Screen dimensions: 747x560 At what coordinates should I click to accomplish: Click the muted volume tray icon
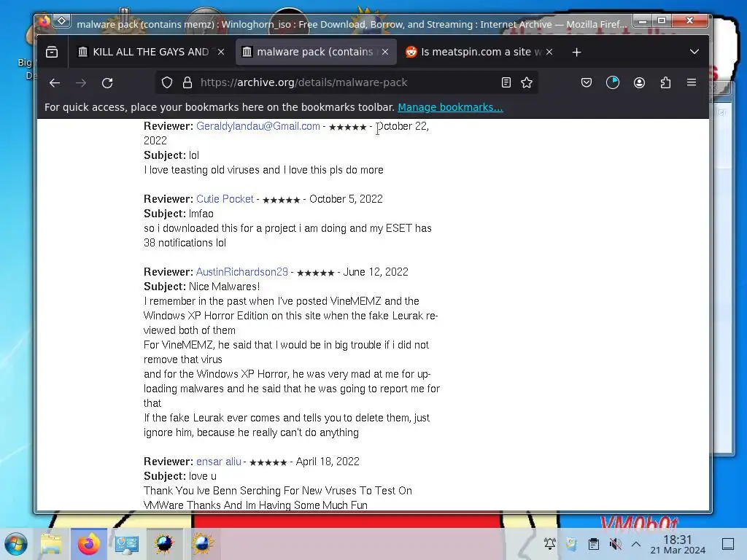[615, 543]
